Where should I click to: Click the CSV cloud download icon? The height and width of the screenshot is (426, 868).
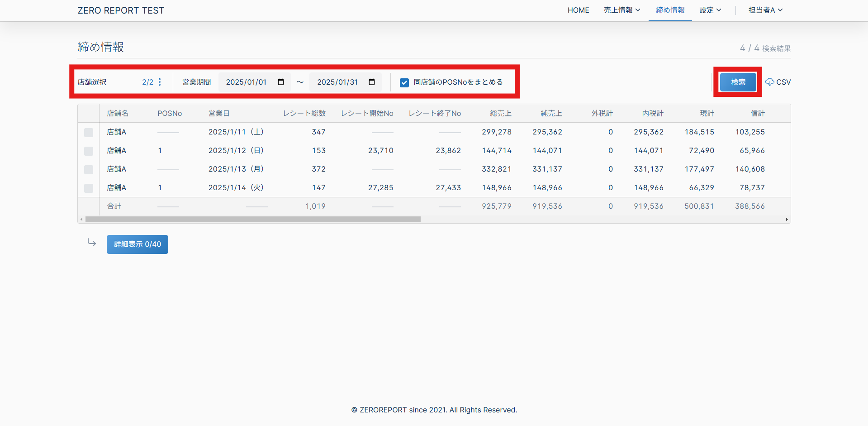(769, 82)
